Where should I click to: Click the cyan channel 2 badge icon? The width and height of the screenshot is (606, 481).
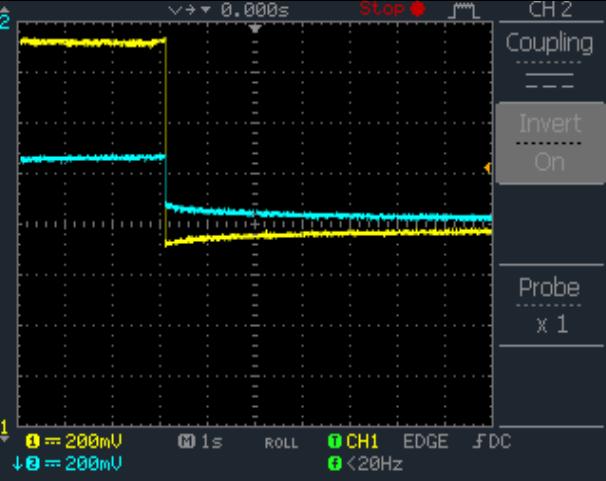pos(33,463)
